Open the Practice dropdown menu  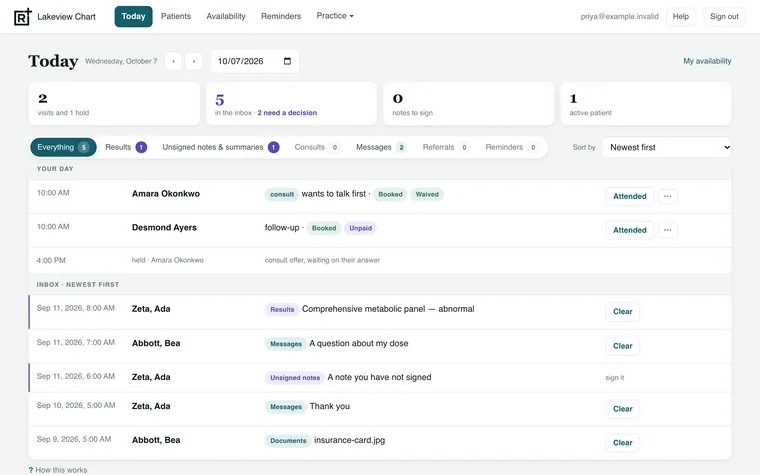[335, 16]
